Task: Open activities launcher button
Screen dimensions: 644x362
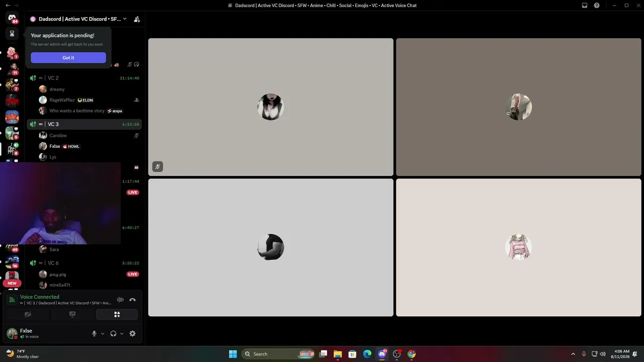Action: pos(117,315)
